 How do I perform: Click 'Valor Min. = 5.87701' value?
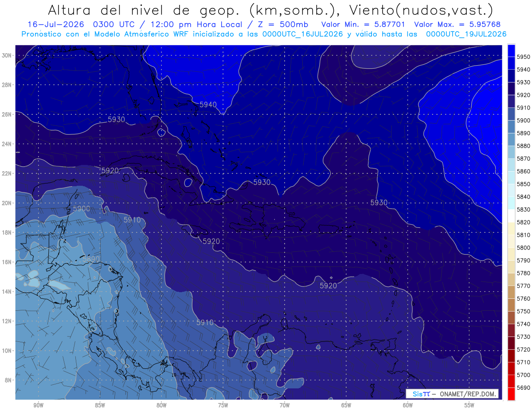click(363, 24)
